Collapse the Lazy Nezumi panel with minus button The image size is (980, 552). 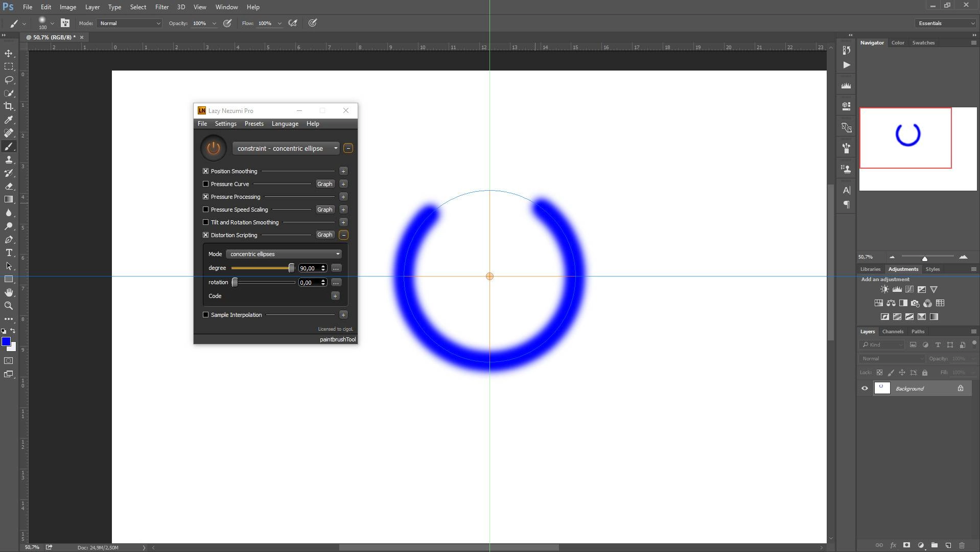pos(348,148)
